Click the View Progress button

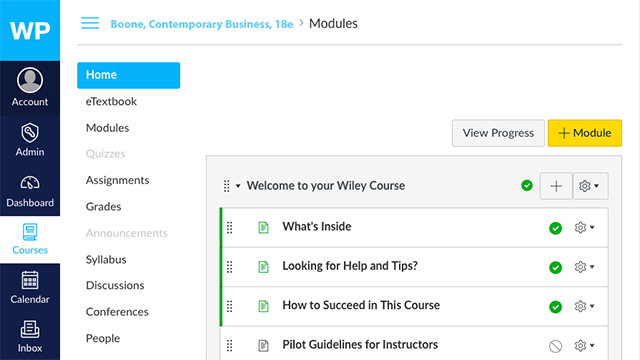tap(498, 133)
